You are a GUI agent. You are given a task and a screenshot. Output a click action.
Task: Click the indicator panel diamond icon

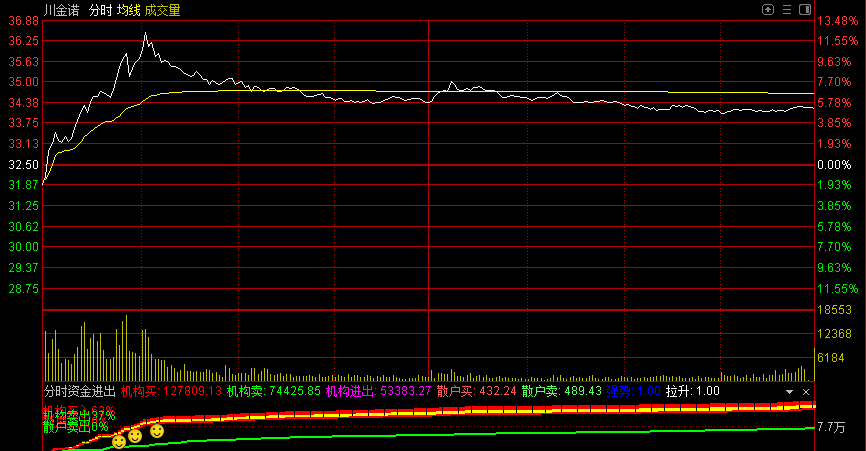[805, 391]
